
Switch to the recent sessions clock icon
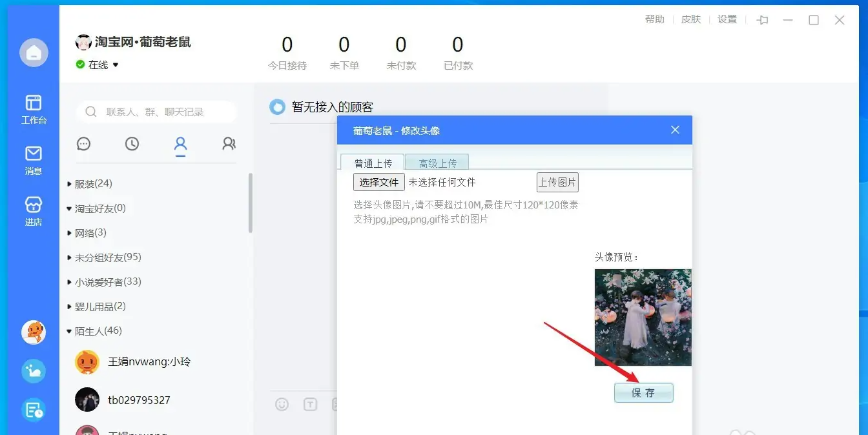(132, 144)
